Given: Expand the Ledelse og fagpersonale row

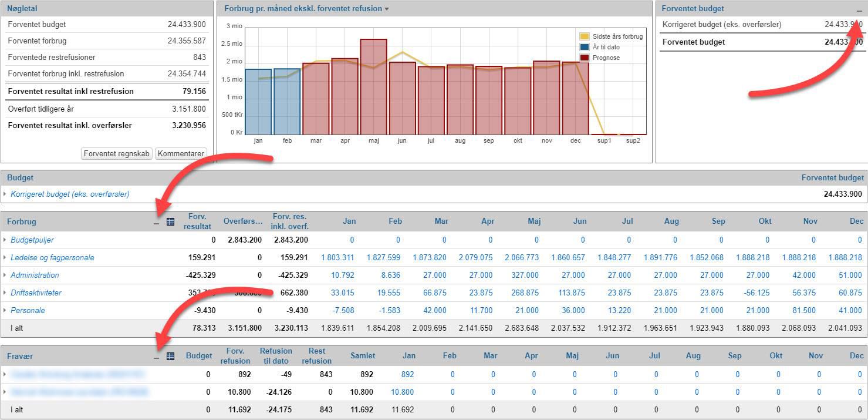Looking at the screenshot, I should (5, 258).
